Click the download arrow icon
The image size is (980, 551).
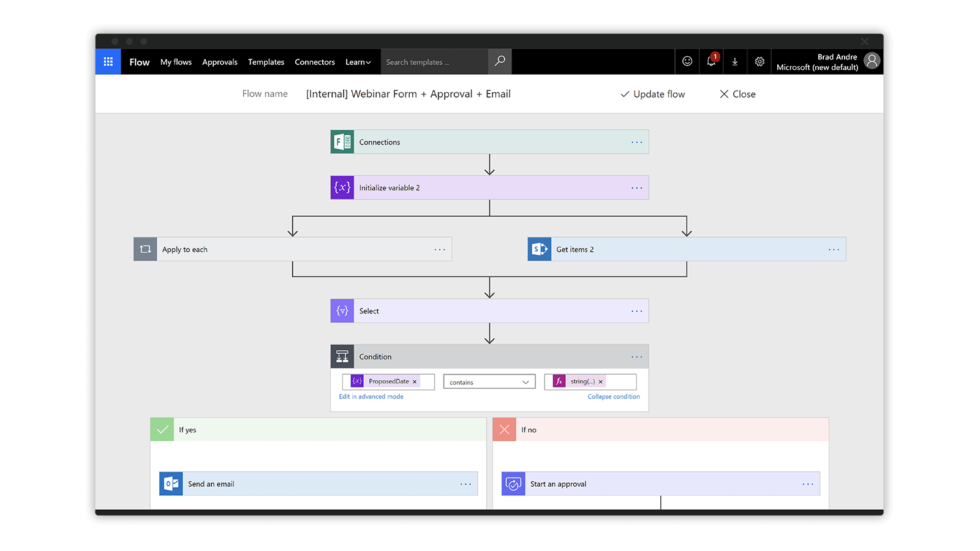pos(735,61)
